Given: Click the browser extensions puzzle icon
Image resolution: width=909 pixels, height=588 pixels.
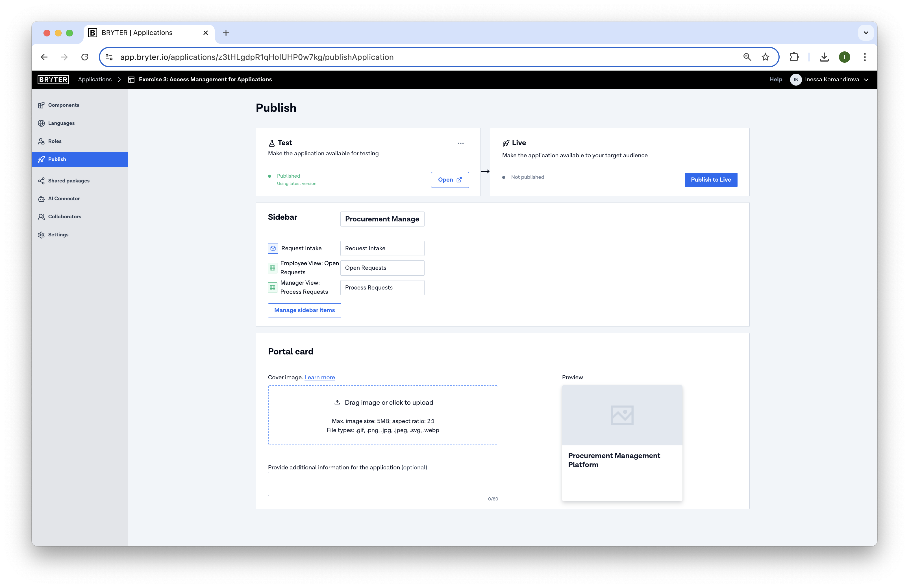Looking at the screenshot, I should point(794,57).
